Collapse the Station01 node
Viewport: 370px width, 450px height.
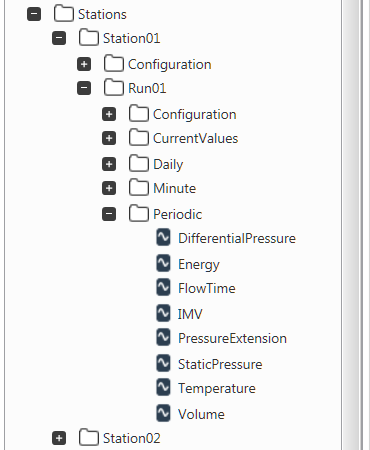point(59,38)
